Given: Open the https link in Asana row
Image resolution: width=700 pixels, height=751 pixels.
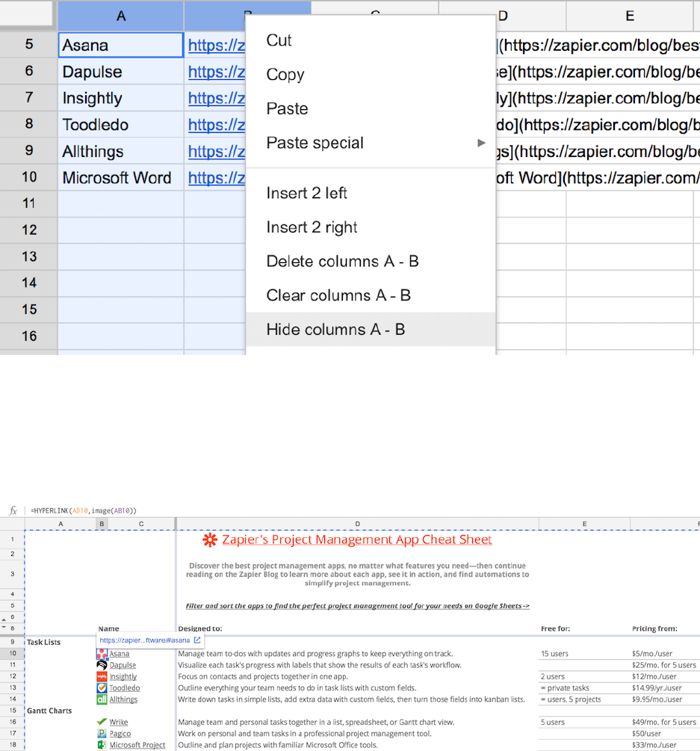Looking at the screenshot, I should point(217,46).
